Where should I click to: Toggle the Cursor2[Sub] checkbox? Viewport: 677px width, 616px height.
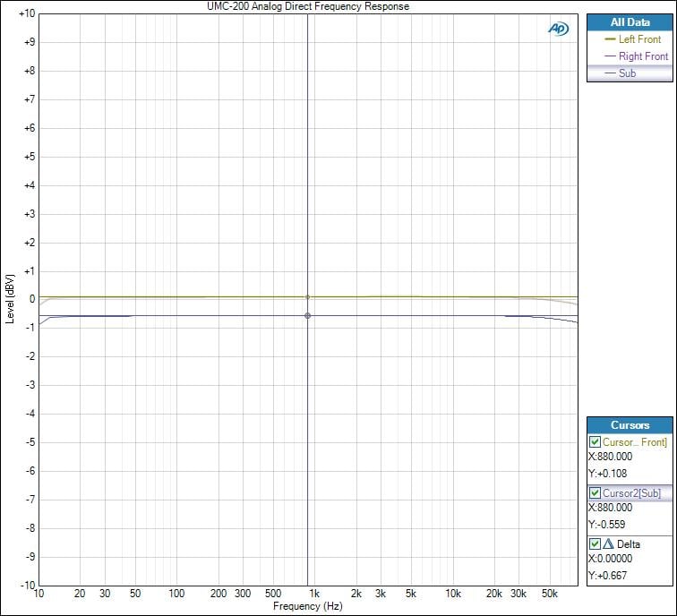(x=595, y=492)
